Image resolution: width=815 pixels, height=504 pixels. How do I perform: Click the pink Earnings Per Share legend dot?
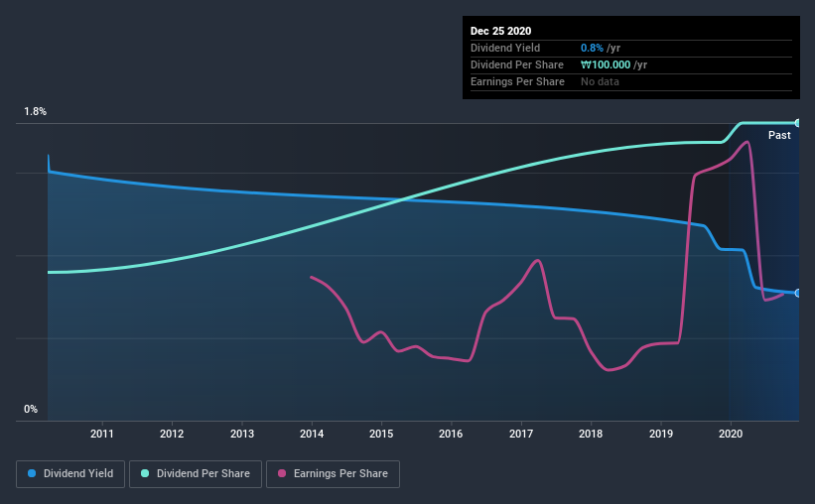click(x=282, y=473)
